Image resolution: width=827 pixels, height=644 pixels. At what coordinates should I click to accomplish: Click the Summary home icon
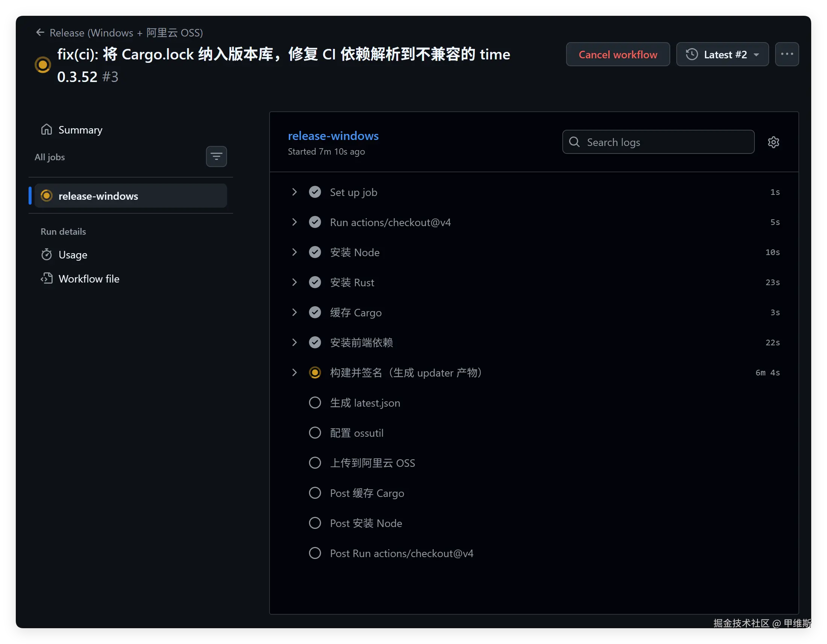pyautogui.click(x=47, y=129)
